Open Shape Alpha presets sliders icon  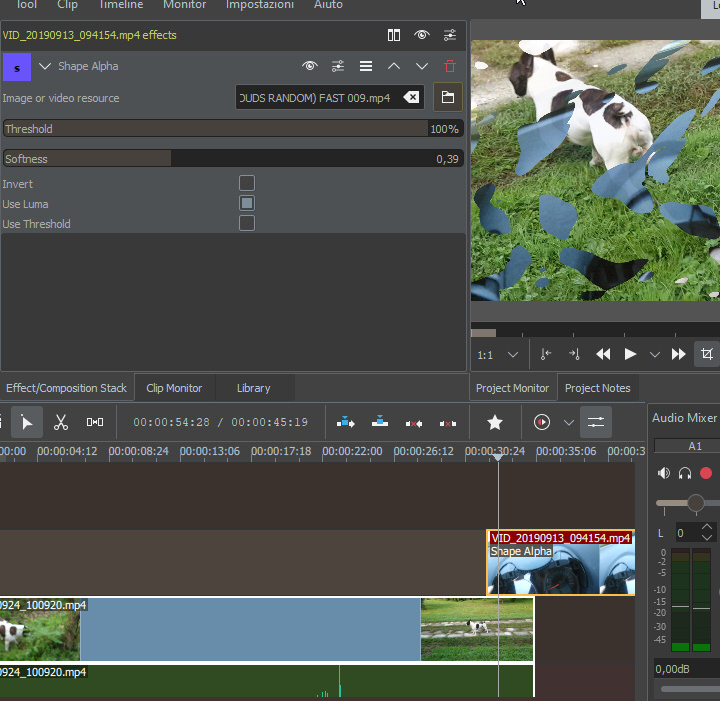coord(338,67)
